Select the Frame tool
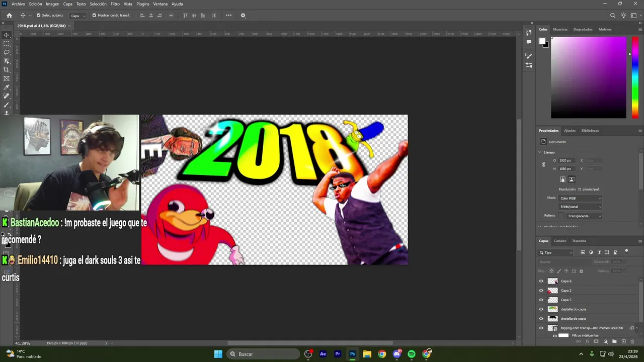 tap(7, 78)
